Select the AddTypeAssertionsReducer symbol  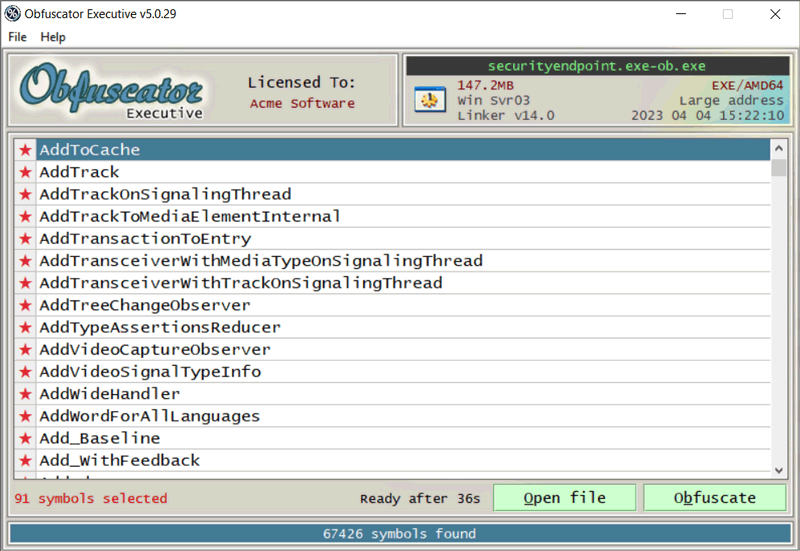tap(403, 328)
